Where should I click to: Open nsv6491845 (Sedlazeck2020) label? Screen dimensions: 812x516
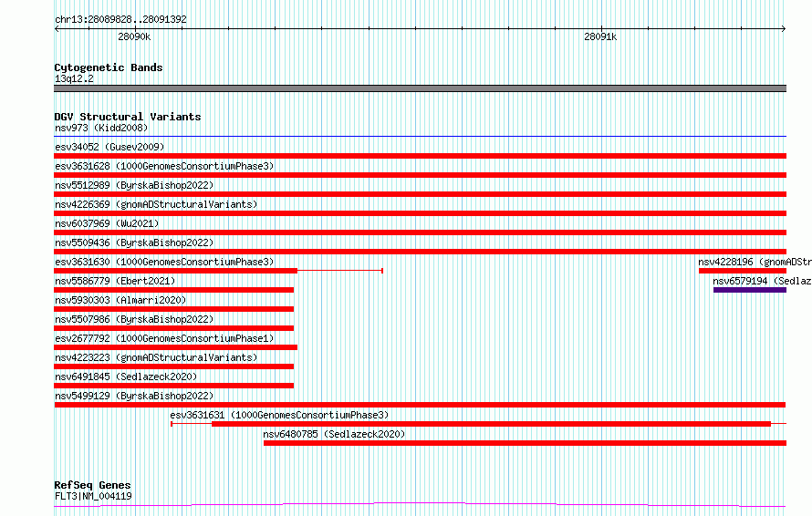[126, 377]
